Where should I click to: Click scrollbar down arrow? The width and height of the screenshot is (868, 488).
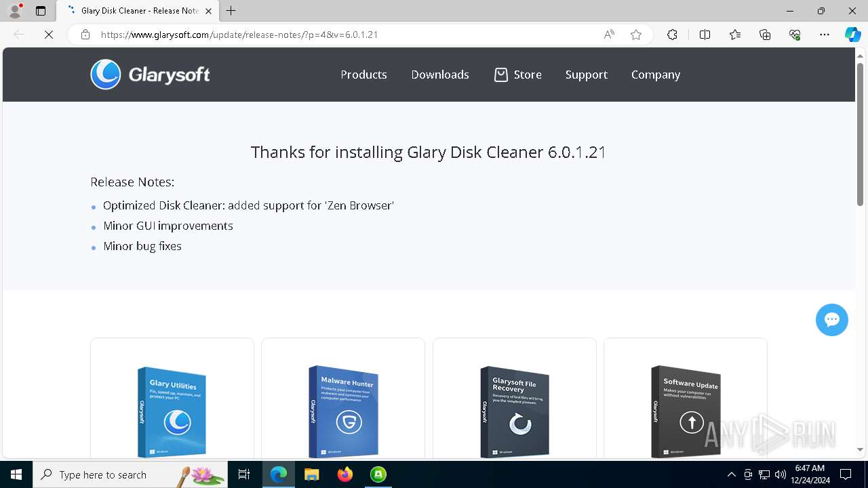coord(860,449)
